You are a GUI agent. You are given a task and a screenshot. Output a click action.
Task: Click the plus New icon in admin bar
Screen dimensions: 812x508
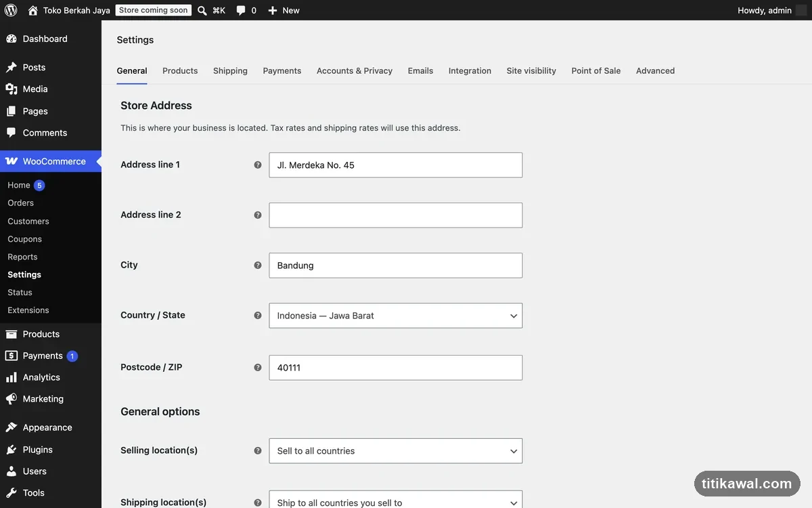(273, 10)
